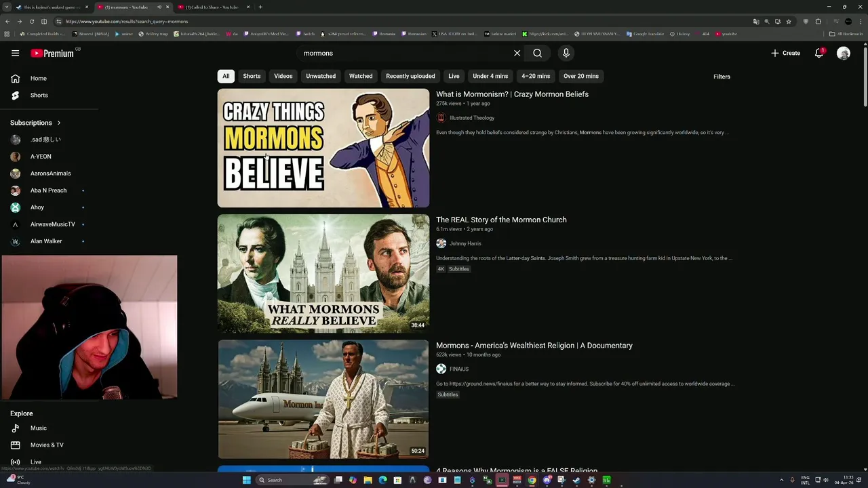Start voice search with the microphone icon
The height and width of the screenshot is (488, 868).
pyautogui.click(x=566, y=53)
